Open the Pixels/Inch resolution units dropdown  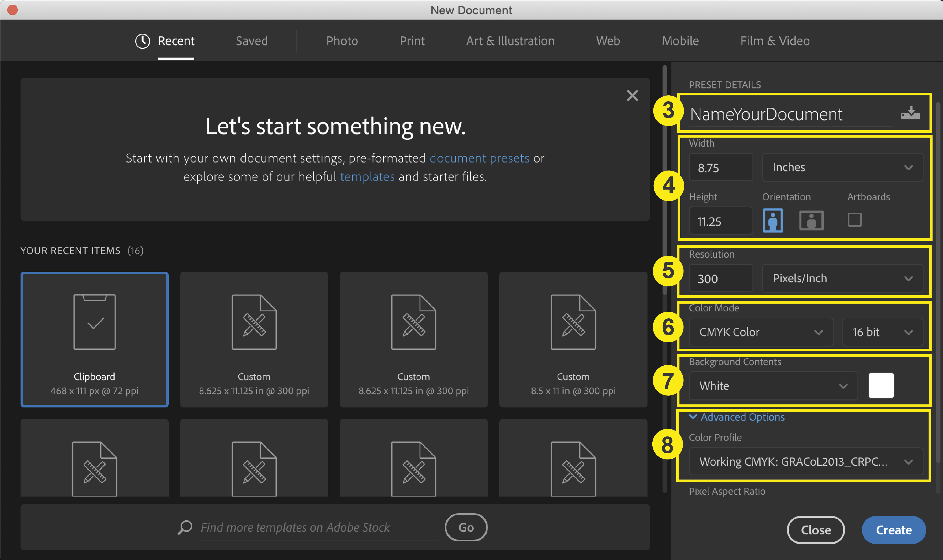(842, 278)
